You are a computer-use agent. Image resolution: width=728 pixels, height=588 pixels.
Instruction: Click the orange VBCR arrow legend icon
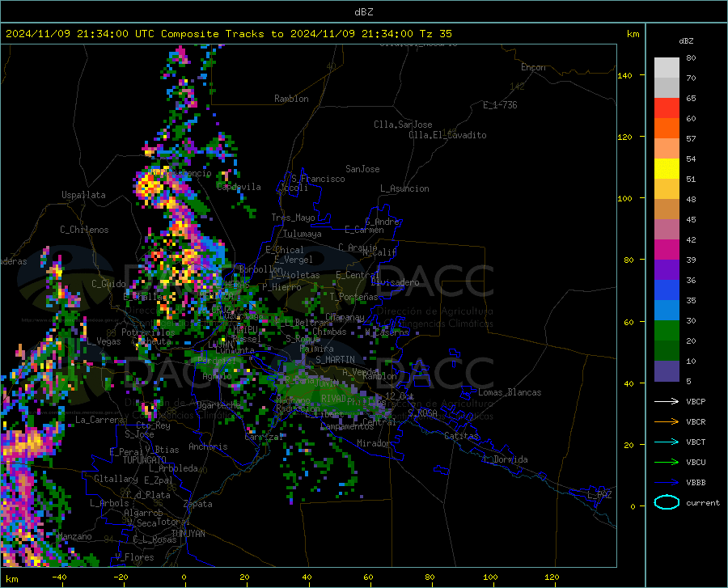[x=667, y=421]
